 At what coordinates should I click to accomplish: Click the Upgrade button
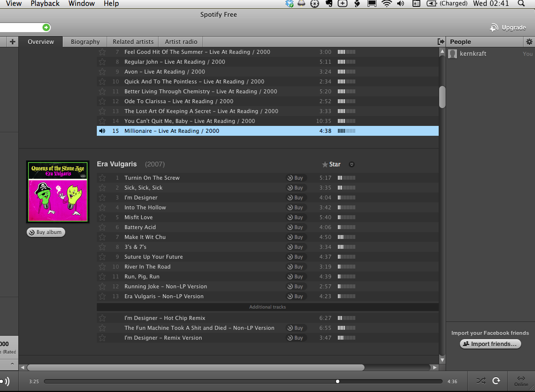point(508,28)
